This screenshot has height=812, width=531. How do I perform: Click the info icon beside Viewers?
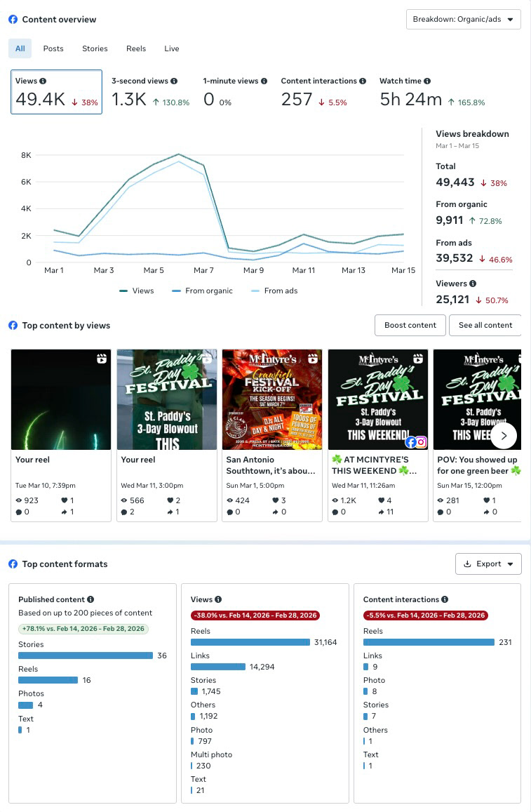(473, 284)
